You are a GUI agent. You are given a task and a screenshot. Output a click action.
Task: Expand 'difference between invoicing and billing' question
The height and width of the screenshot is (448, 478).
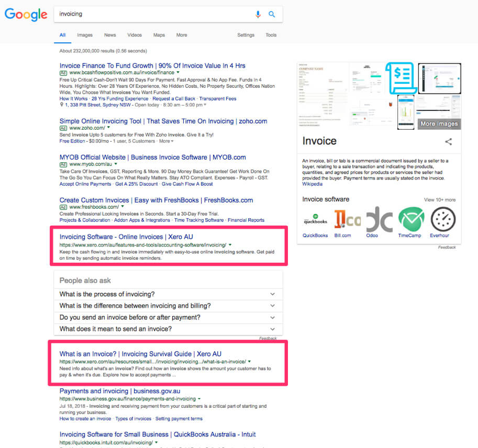tap(168, 306)
